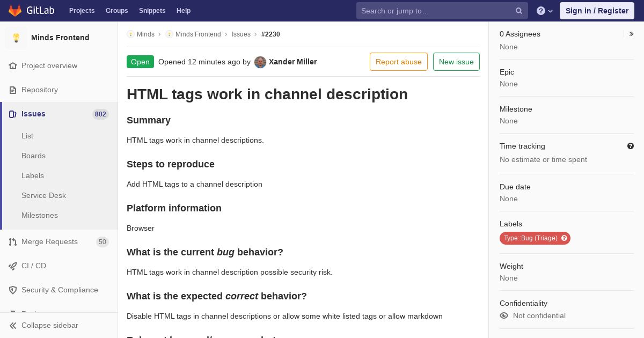Open the Minds Frontend project title link
Screen dimensions: 644x338
tap(60, 38)
